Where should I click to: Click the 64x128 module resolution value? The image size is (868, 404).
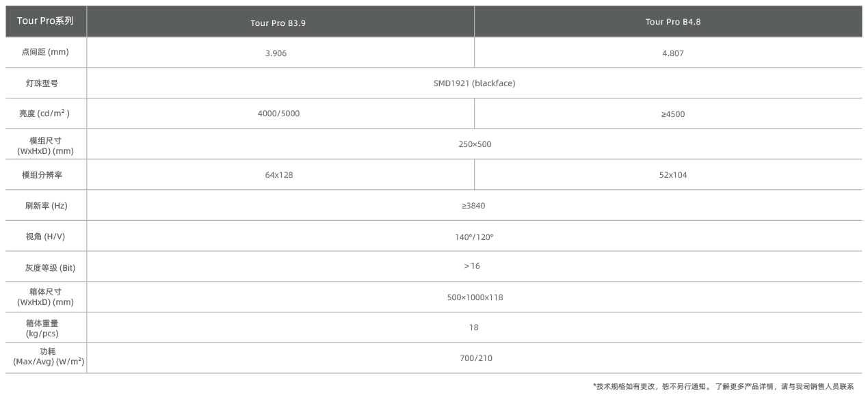[x=278, y=175]
